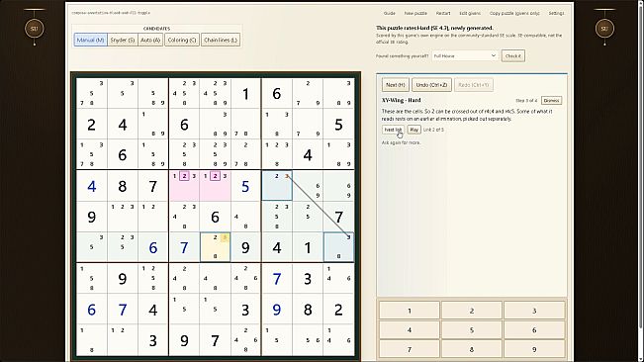Click the 'Ask again for more.' text
644x362 pixels.
point(401,142)
